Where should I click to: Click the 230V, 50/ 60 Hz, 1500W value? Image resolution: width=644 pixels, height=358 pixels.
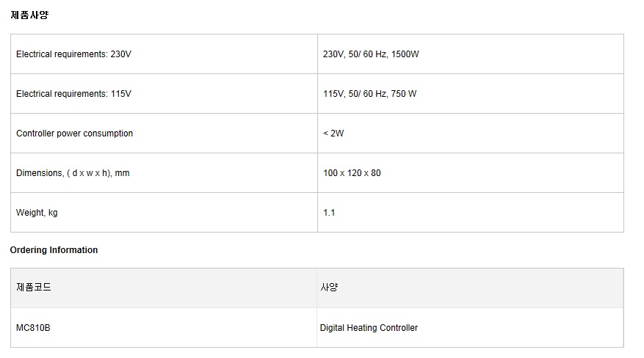(x=371, y=54)
